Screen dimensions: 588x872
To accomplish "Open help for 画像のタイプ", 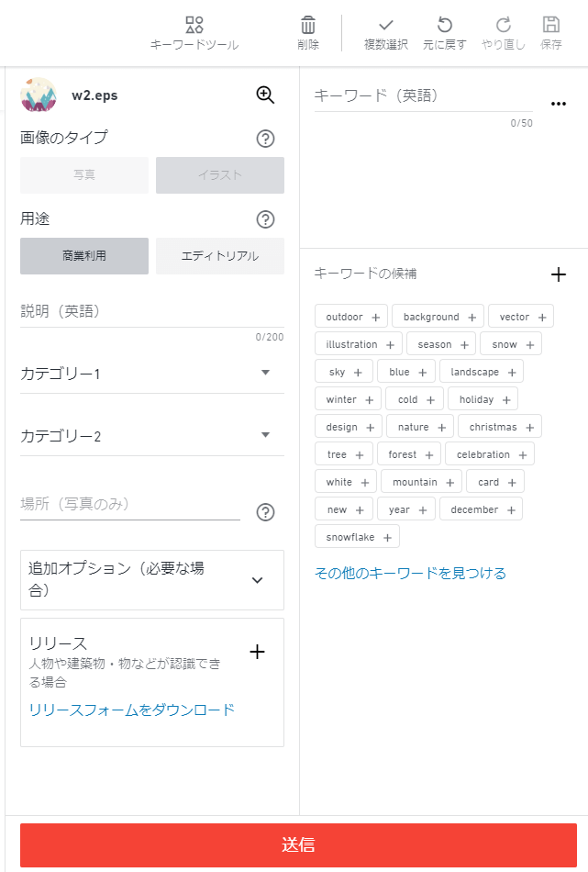I will point(265,139).
